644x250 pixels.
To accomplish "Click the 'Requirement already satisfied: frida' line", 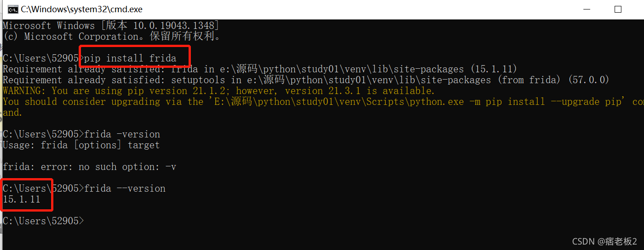I will pyautogui.click(x=260, y=69).
